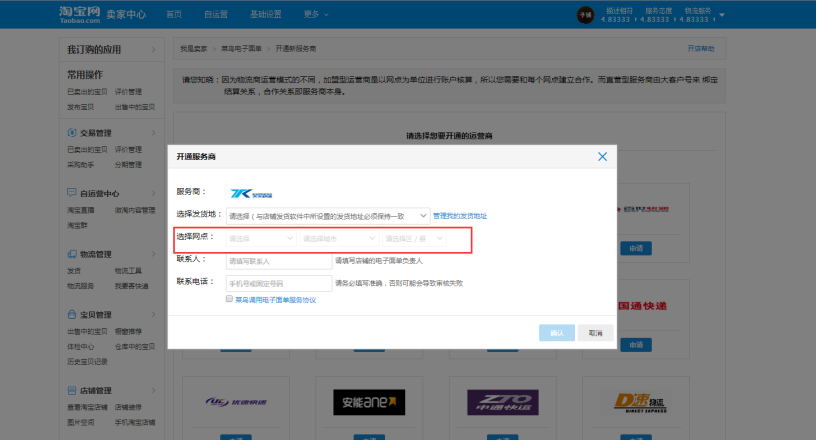Screen dimensions: 817x440
Task: Go to 基础设置 in top navigation
Action: click(x=265, y=14)
